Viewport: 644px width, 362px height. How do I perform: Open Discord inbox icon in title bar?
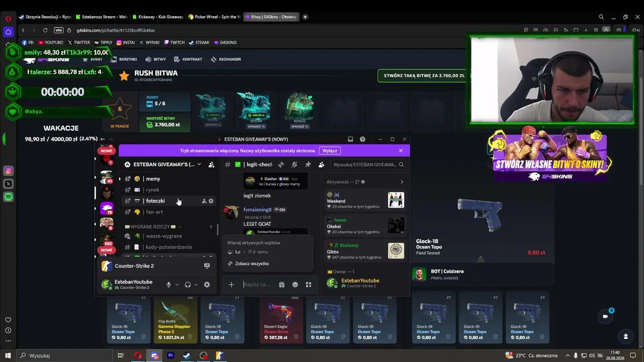[351, 139]
